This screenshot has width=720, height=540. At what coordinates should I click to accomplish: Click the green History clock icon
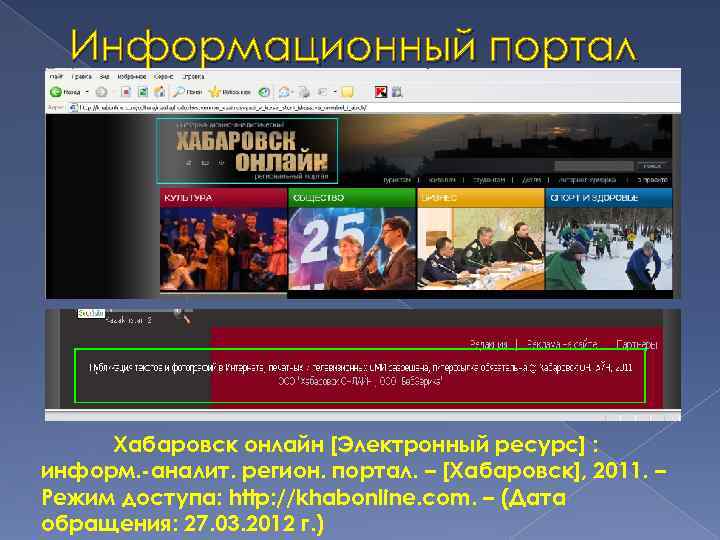[x=264, y=92]
